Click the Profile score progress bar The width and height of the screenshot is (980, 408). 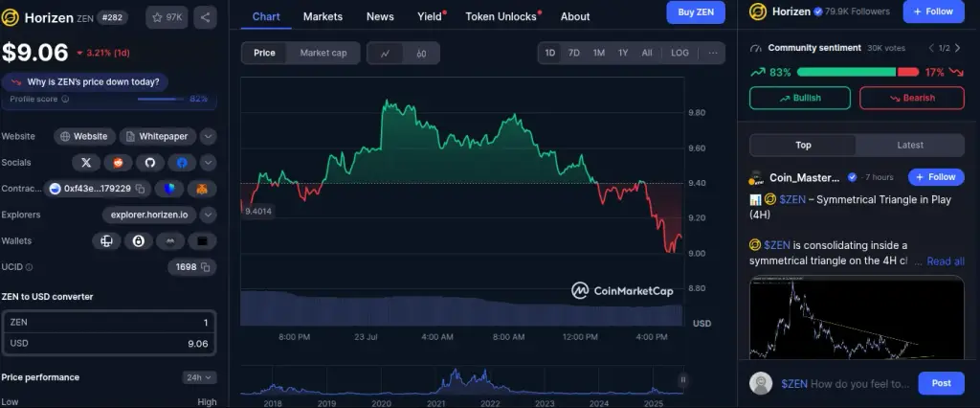point(161,99)
